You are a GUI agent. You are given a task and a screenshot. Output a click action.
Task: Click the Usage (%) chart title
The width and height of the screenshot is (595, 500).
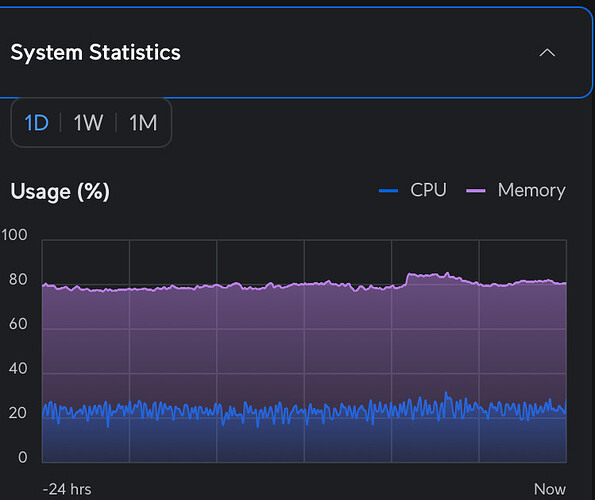pyautogui.click(x=60, y=191)
